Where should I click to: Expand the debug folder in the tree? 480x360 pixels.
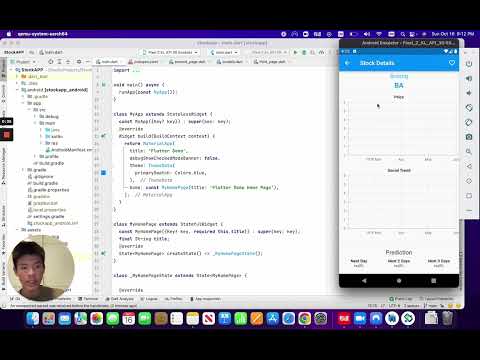click(x=35, y=116)
